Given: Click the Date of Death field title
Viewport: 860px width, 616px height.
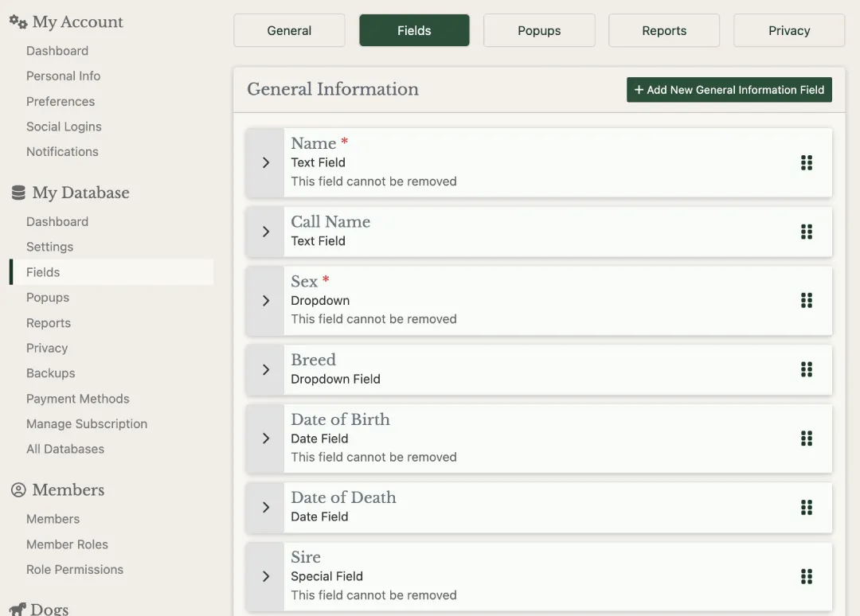Looking at the screenshot, I should pyautogui.click(x=343, y=497).
